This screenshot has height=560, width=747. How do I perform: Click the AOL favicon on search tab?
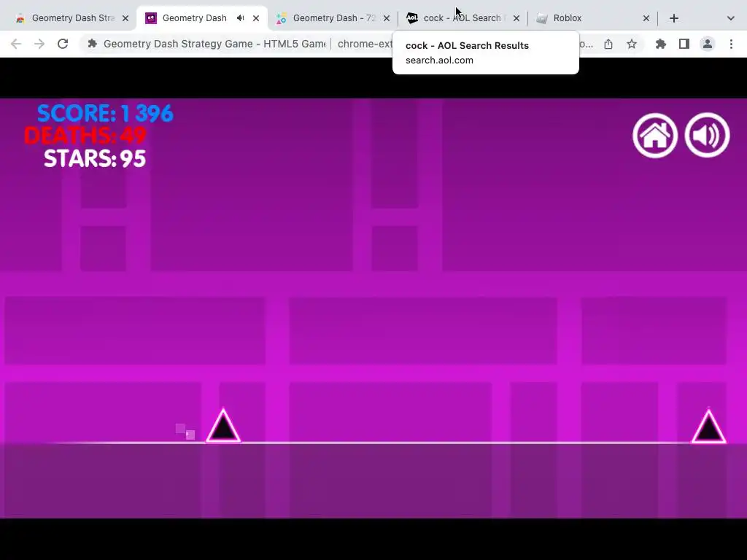click(x=412, y=18)
